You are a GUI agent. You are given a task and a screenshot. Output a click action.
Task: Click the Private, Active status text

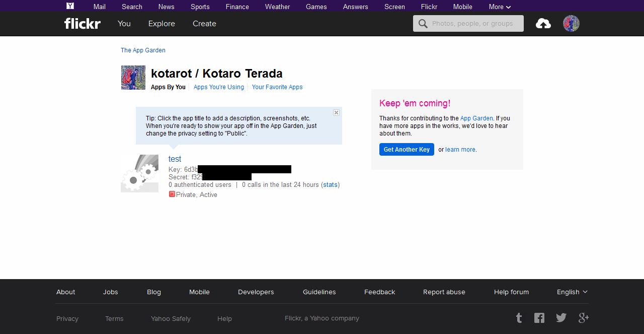[x=197, y=194]
